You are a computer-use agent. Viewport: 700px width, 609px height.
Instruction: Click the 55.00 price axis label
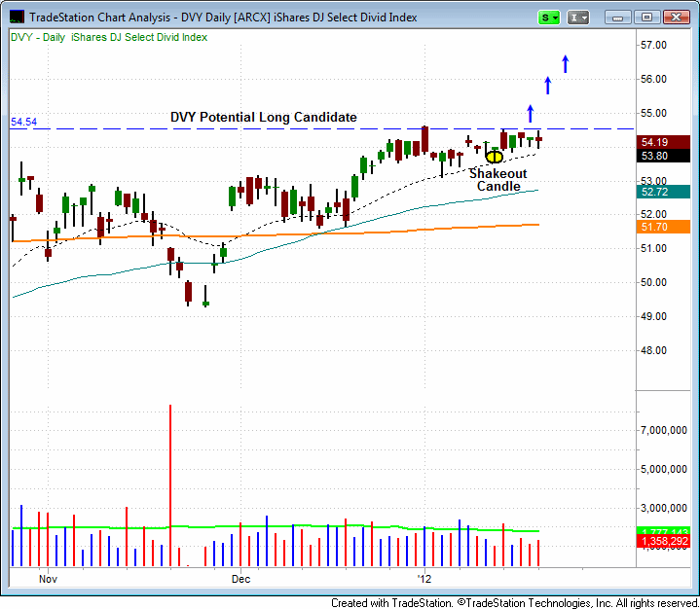pyautogui.click(x=653, y=113)
